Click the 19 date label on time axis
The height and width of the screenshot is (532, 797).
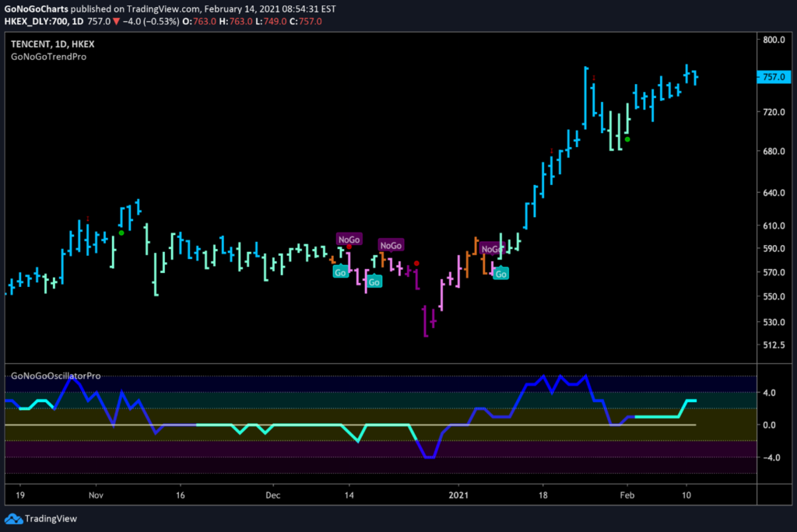coord(20,495)
